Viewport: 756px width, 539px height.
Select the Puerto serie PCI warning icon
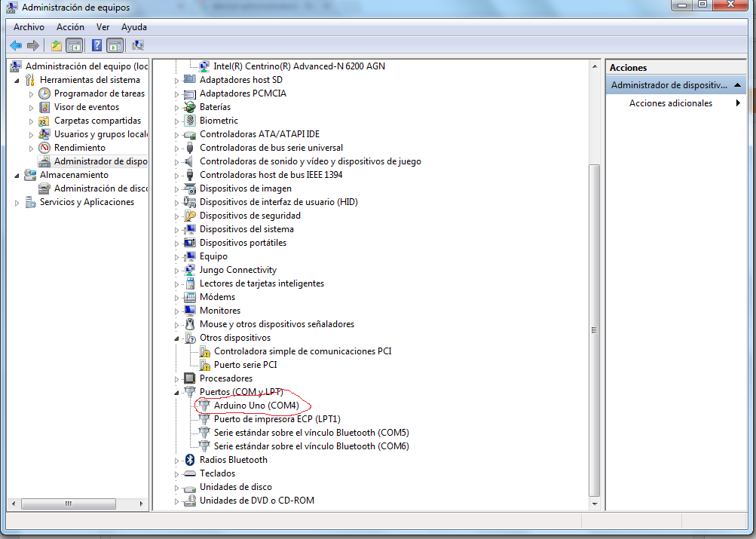pos(204,365)
